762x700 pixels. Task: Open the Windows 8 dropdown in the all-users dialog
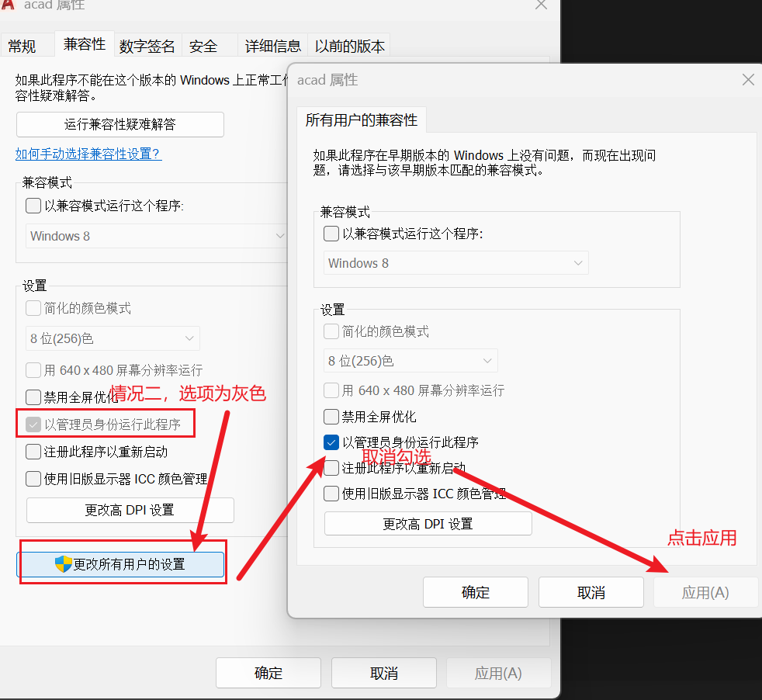coord(455,263)
